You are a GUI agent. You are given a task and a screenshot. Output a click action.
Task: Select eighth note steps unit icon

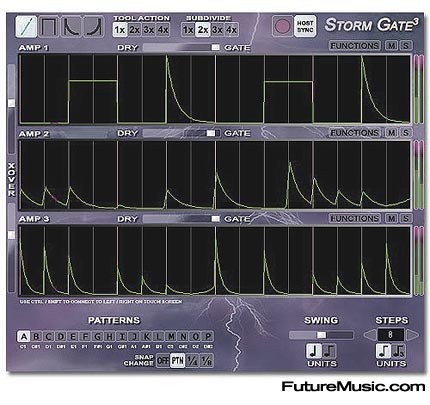click(384, 351)
